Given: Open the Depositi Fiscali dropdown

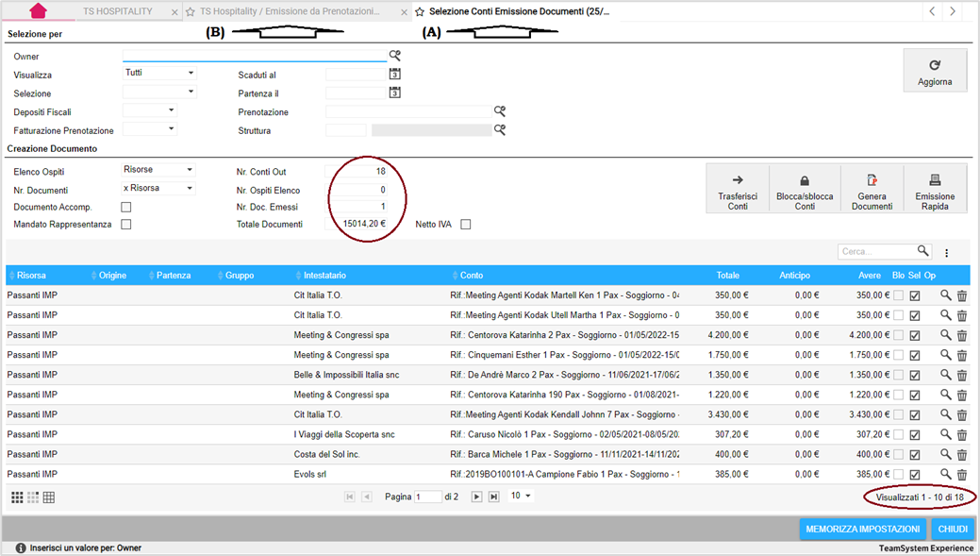Looking at the screenshot, I should tap(150, 110).
